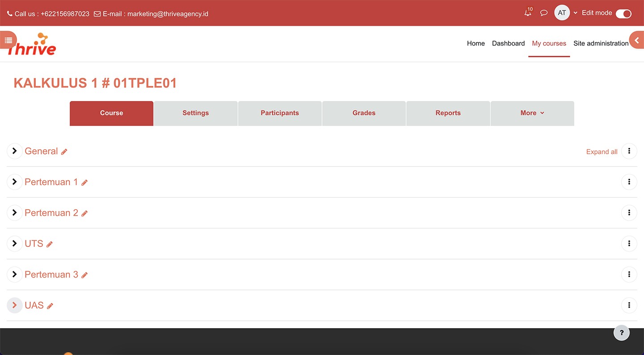Screen dimensions: 644x355
Task: Open the AT user menu avatar
Action: pos(562,13)
